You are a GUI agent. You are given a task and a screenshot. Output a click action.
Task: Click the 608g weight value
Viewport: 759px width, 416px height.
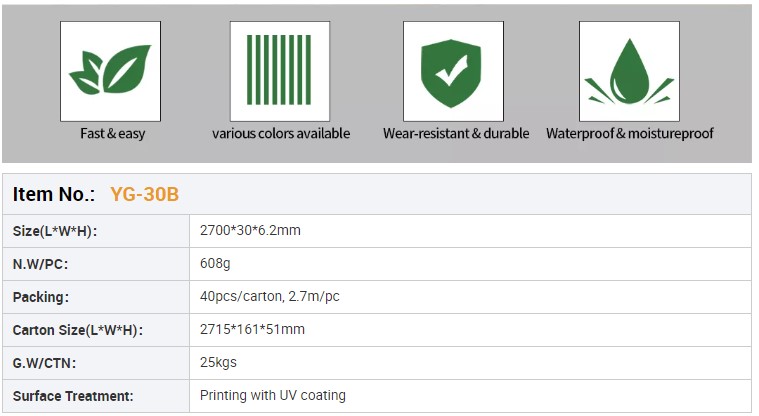[x=216, y=264]
